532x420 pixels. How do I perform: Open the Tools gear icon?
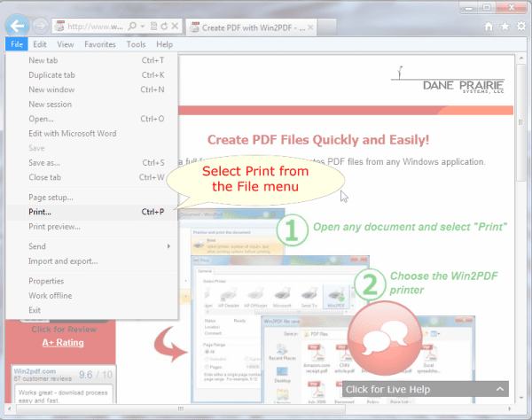point(520,27)
